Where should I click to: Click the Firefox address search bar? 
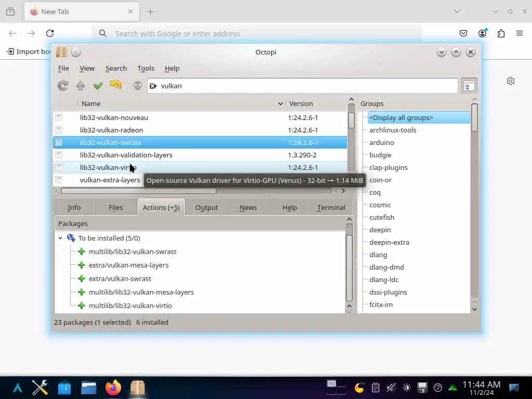[x=258, y=33]
